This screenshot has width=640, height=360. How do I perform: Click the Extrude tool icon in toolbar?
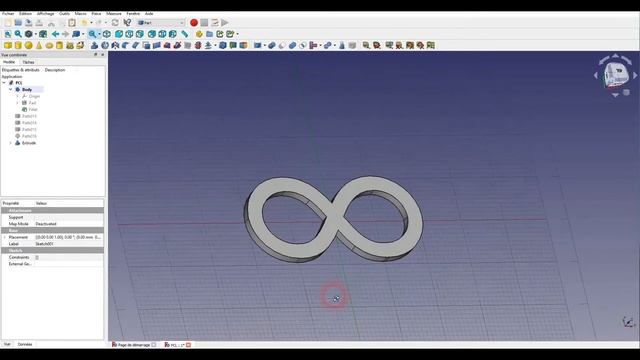(95, 45)
